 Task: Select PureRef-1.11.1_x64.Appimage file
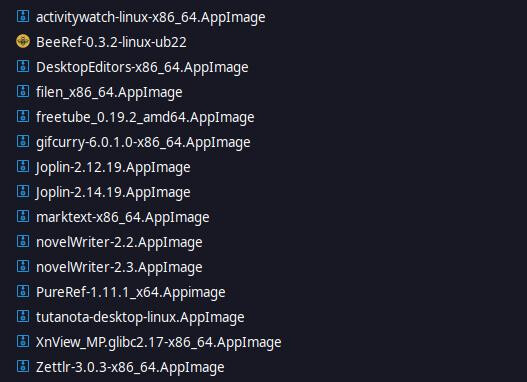131,292
